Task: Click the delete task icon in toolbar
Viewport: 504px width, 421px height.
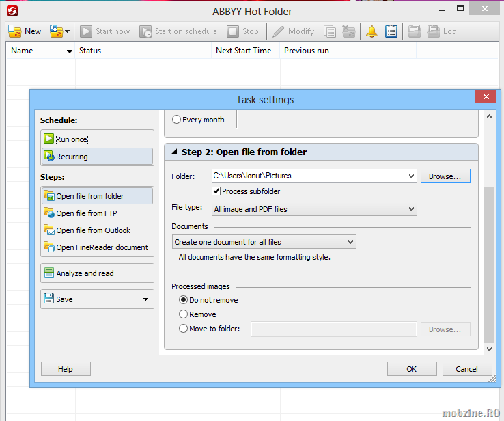Action: tap(349, 31)
